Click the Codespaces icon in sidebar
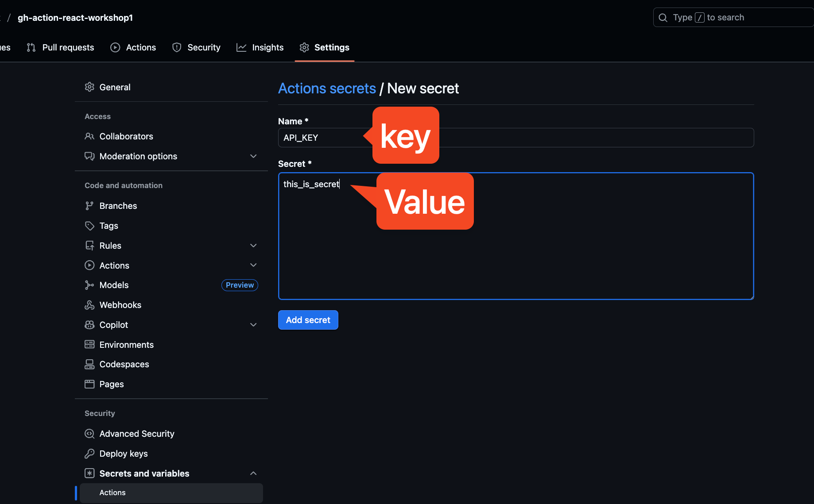 [89, 364]
